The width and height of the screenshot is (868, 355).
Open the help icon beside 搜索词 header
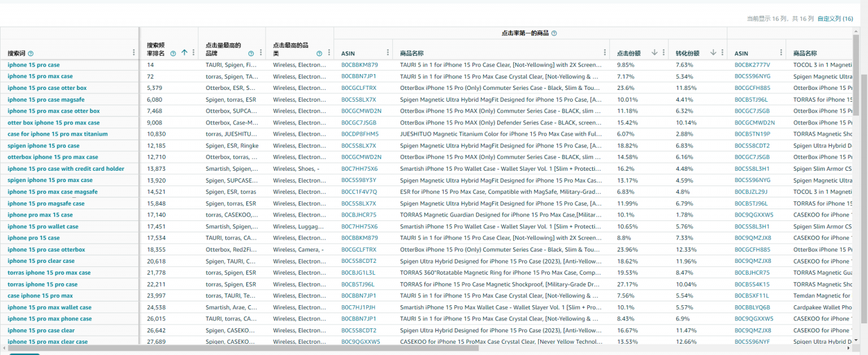point(31,53)
